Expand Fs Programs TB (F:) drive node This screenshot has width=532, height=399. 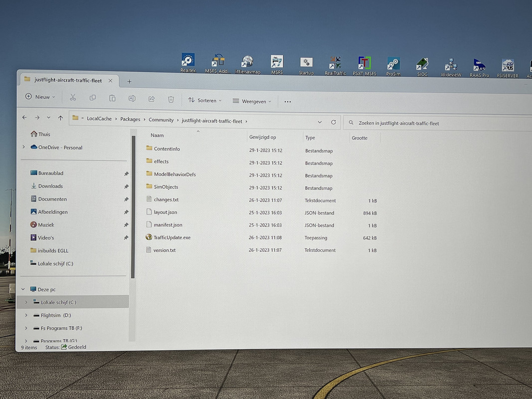click(26, 328)
